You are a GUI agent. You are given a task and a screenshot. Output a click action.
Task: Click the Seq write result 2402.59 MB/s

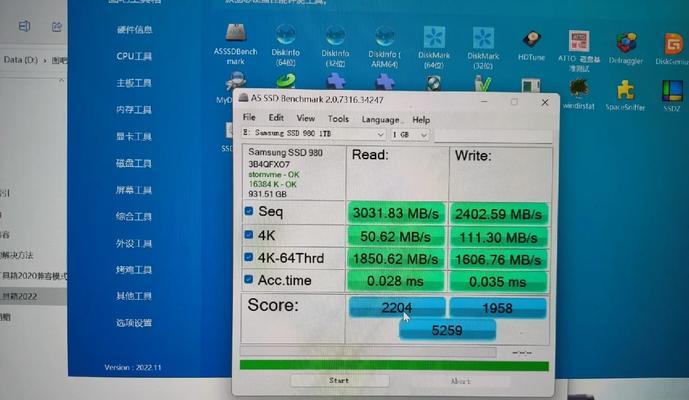(x=499, y=214)
